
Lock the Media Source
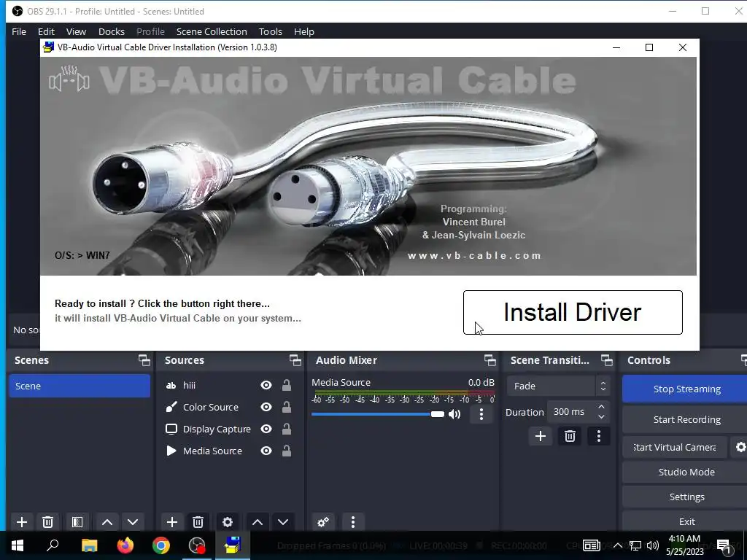[286, 451]
